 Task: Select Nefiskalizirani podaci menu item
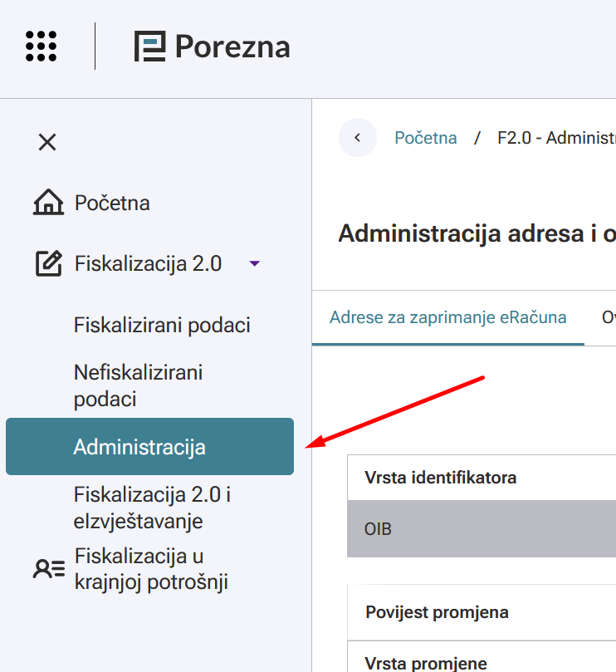[138, 385]
